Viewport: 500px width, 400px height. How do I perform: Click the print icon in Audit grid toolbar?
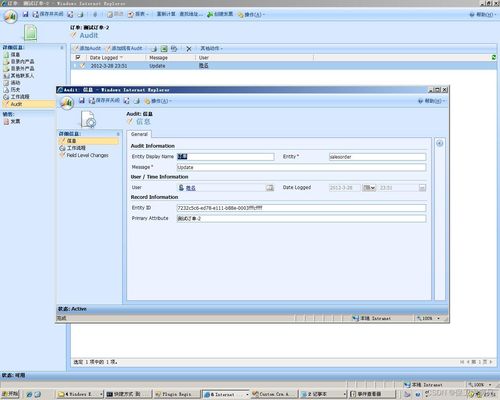coord(154,49)
